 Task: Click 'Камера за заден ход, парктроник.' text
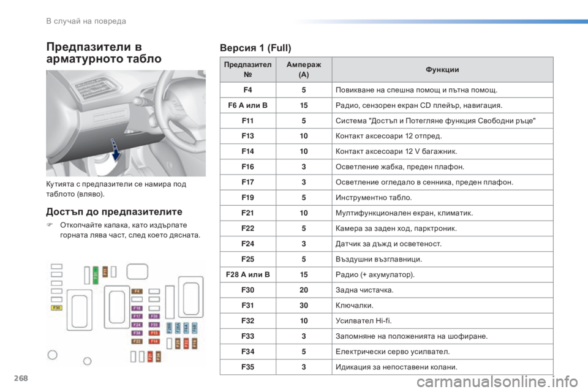[x=396, y=228]
